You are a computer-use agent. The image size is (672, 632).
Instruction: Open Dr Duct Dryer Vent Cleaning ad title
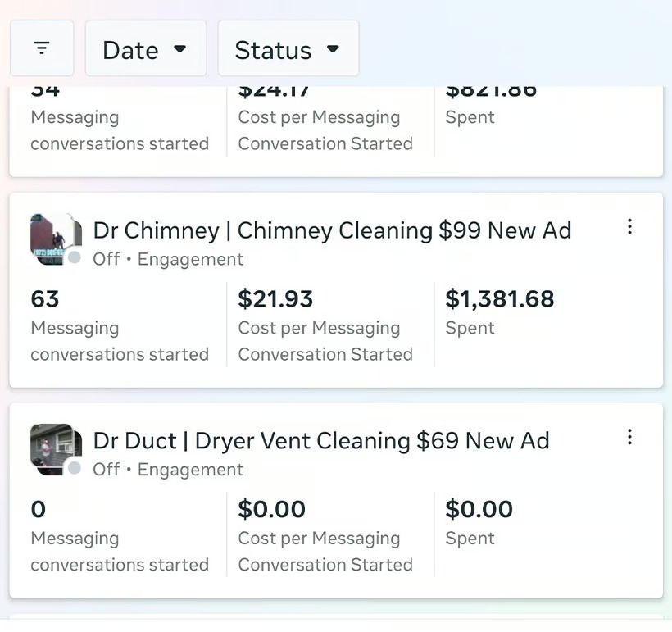(x=320, y=441)
